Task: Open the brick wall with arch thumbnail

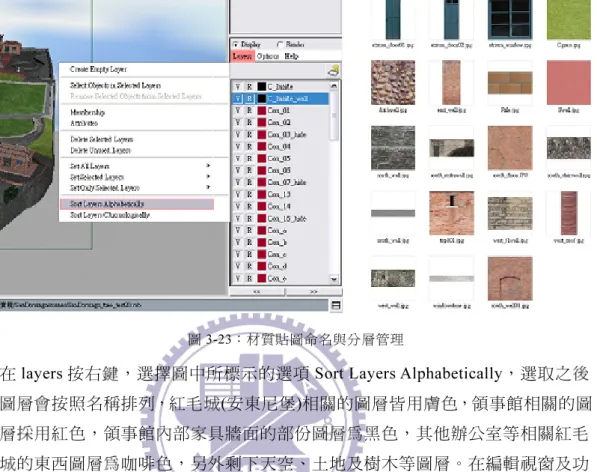Action: click(x=510, y=279)
